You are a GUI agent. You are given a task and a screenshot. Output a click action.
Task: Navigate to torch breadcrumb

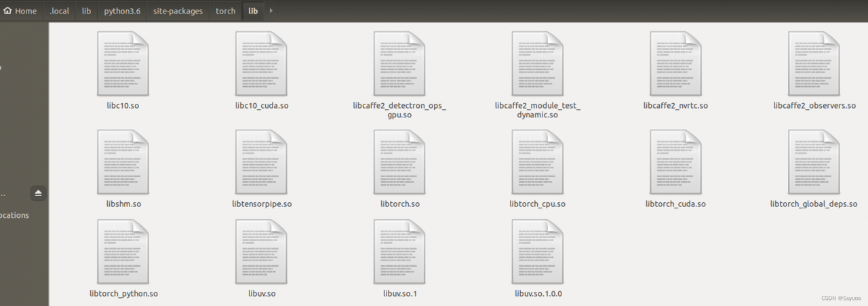225,11
